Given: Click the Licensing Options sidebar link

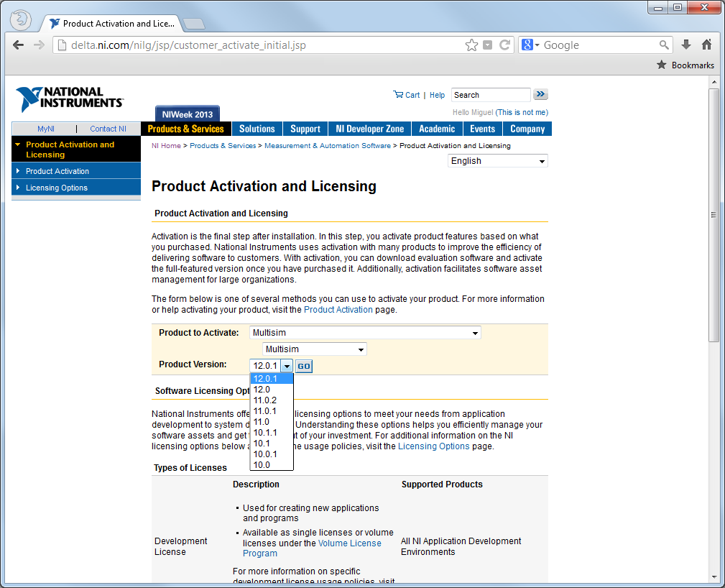Looking at the screenshot, I should pos(57,188).
